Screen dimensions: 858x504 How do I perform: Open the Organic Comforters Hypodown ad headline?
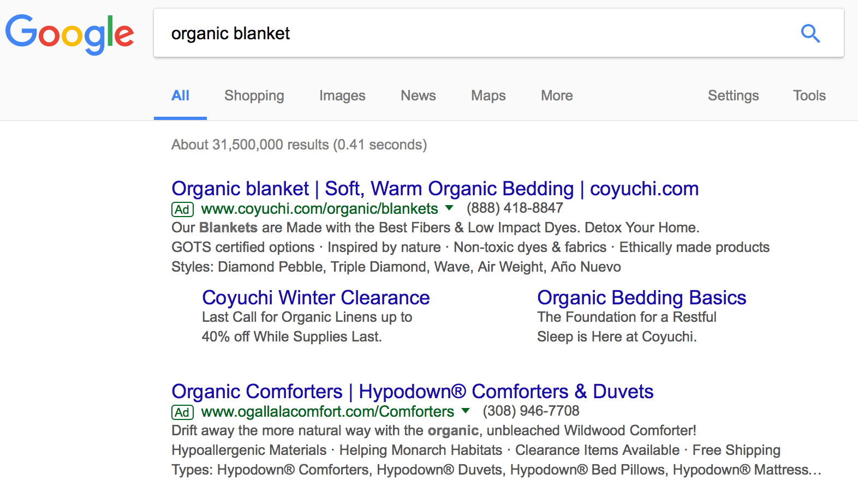412,392
